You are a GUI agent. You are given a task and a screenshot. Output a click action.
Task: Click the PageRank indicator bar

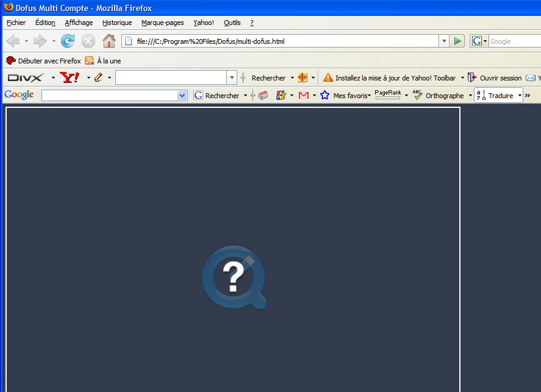coord(387,95)
